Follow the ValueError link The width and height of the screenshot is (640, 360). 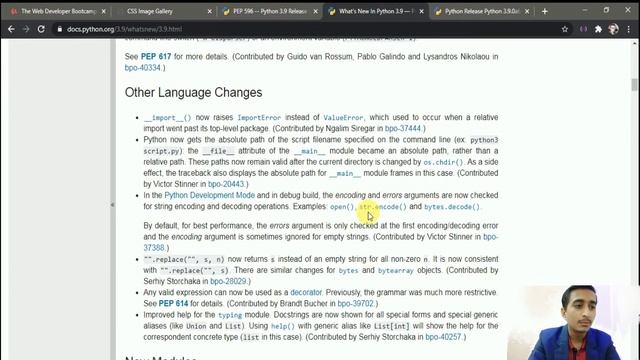[343, 118]
